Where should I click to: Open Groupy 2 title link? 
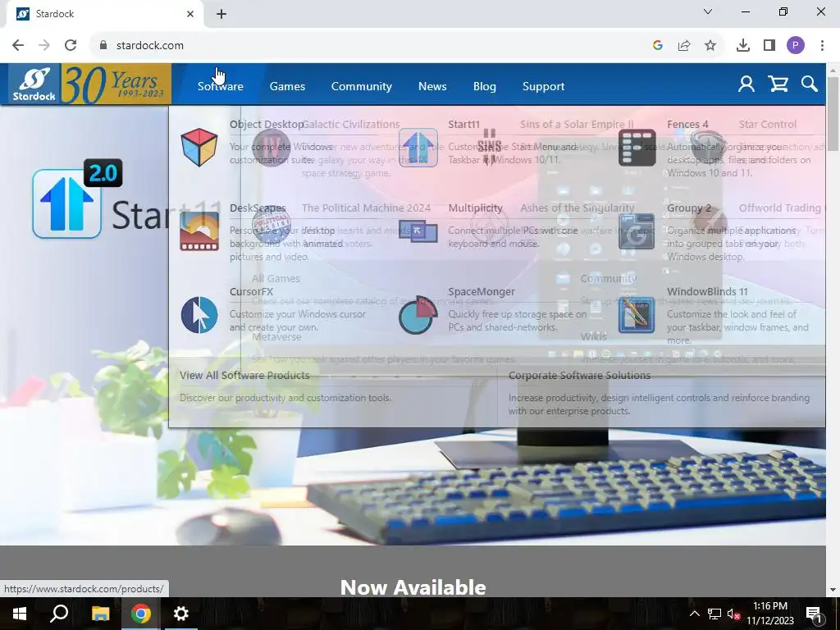(689, 208)
